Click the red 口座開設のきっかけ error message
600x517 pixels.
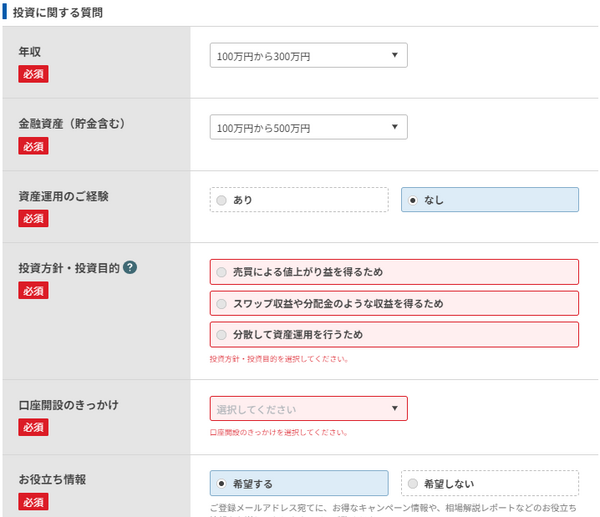(x=279, y=433)
